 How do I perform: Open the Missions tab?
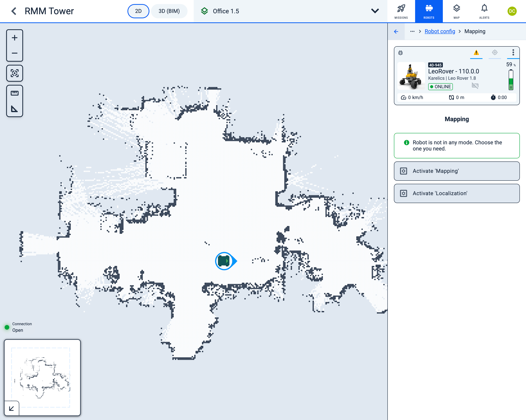pyautogui.click(x=401, y=11)
